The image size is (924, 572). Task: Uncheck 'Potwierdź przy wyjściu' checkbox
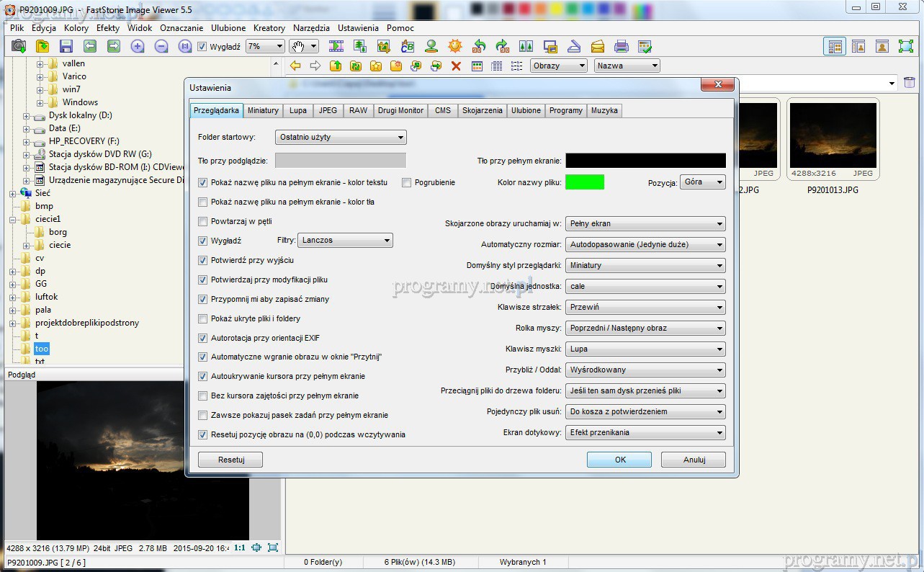coord(203,260)
